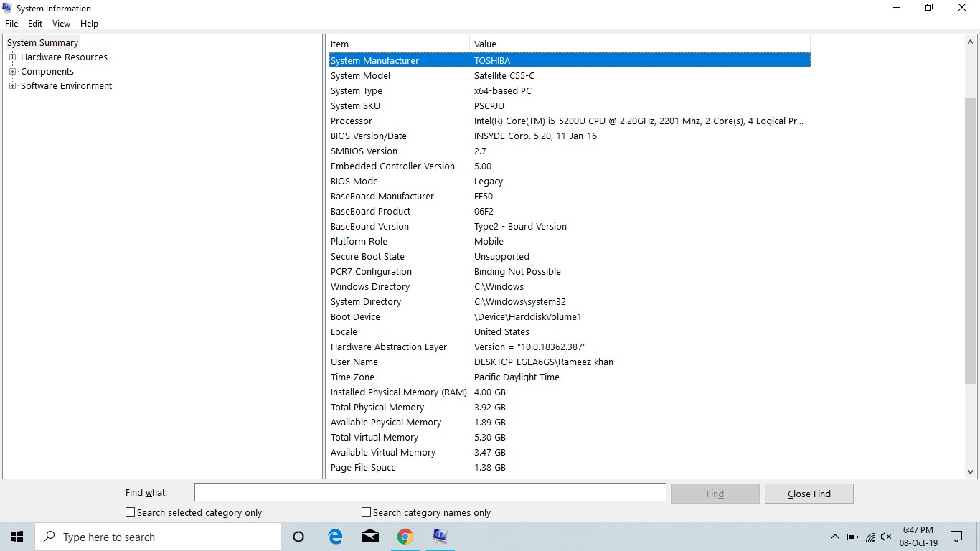Select the Page File Space row
The height and width of the screenshot is (551, 980).
click(x=569, y=468)
